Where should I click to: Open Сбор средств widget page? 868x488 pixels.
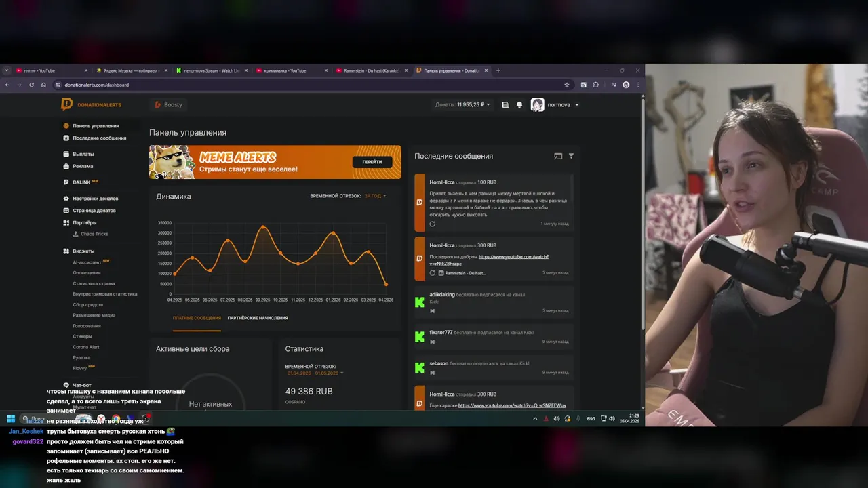click(x=88, y=305)
